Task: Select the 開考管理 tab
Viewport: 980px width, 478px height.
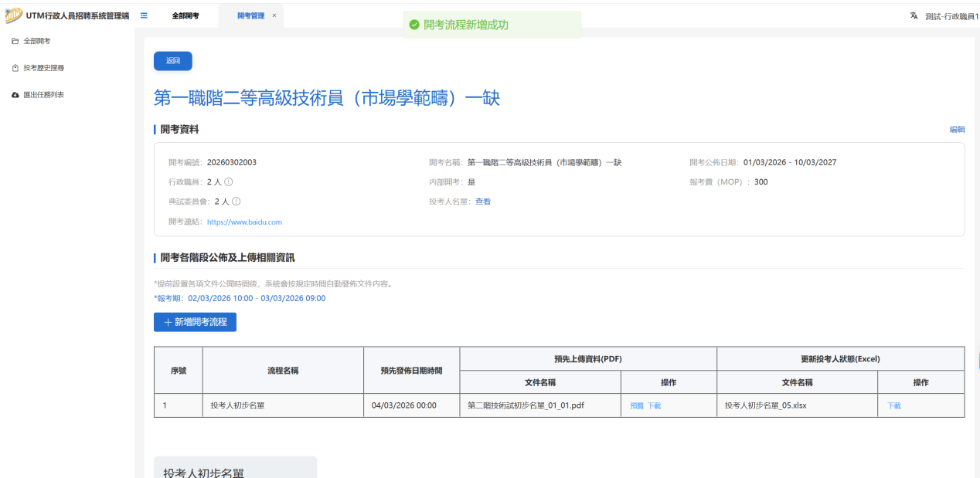Action: click(250, 15)
